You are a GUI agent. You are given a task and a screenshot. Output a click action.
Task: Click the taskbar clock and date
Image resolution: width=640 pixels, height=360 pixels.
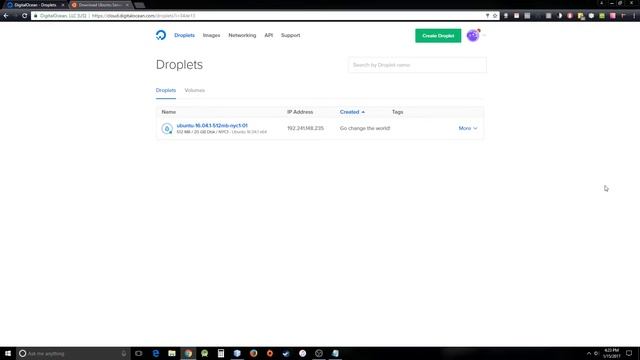point(611,353)
